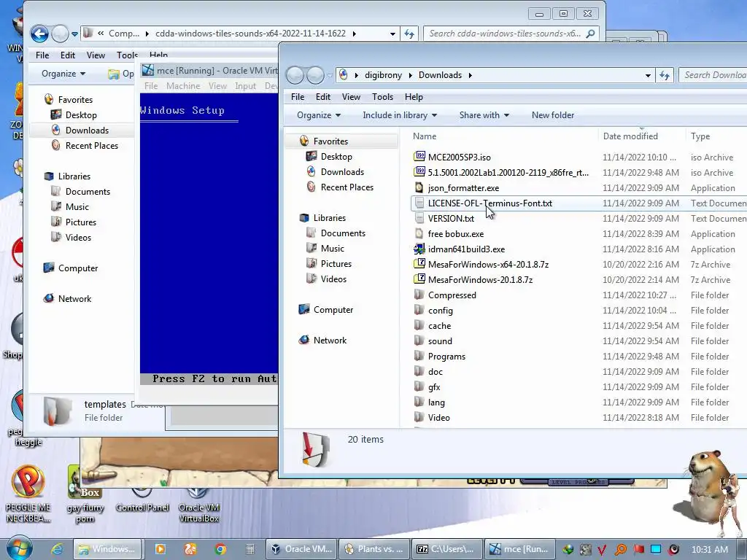This screenshot has height=560, width=747.
Task: Click digibrony in address breadcrumb
Action: [383, 75]
